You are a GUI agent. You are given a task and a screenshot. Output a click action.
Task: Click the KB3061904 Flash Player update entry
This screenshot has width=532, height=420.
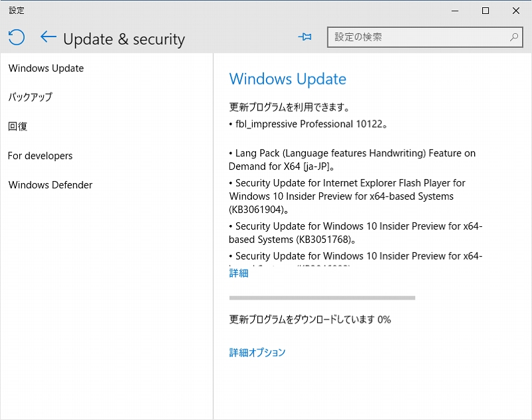347,196
